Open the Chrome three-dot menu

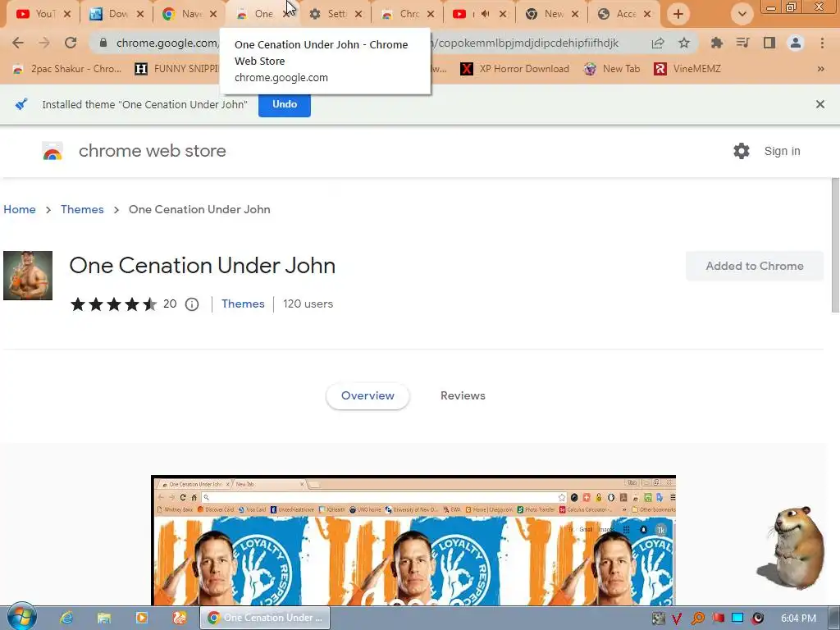pos(822,43)
